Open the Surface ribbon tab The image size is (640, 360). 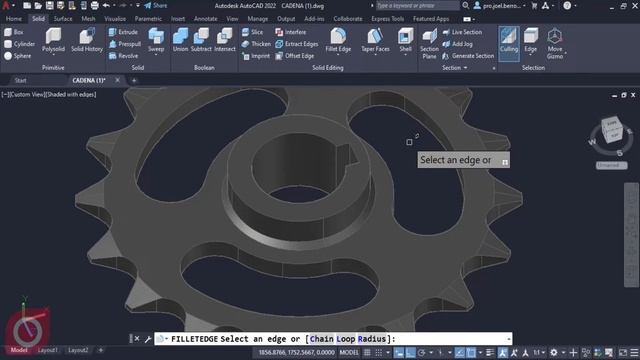point(63,19)
